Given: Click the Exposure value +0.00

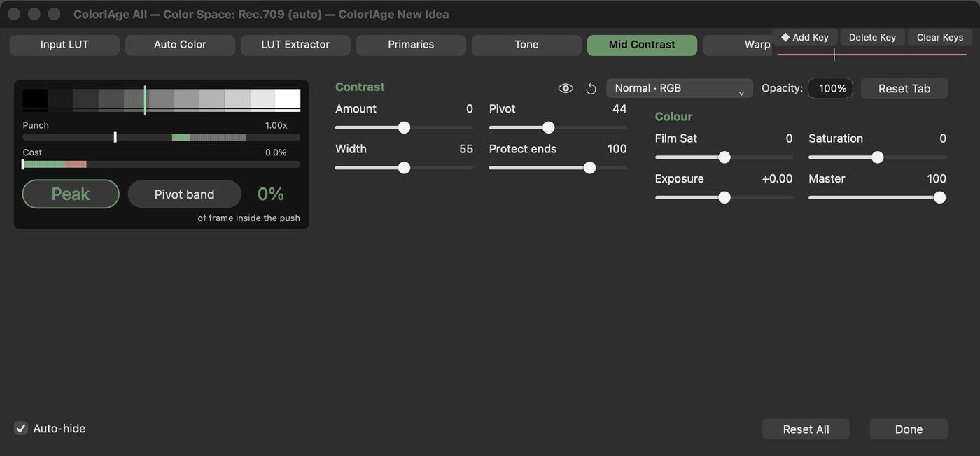Looking at the screenshot, I should (777, 178).
